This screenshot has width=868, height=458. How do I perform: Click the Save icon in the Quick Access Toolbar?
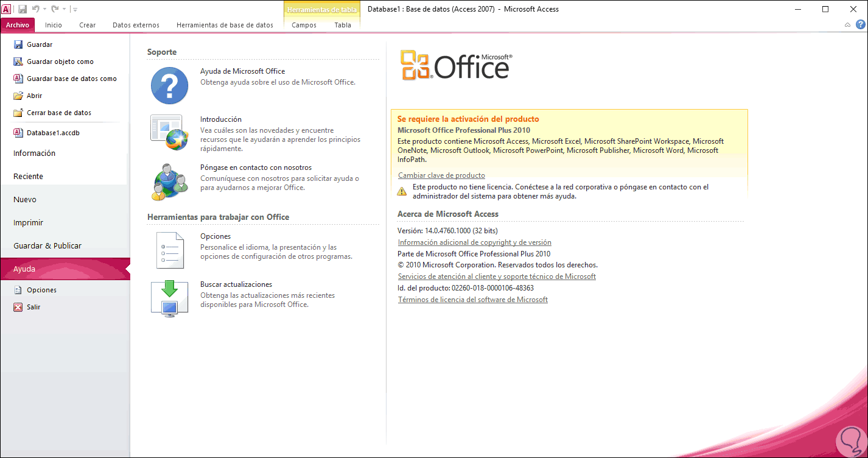(23, 9)
